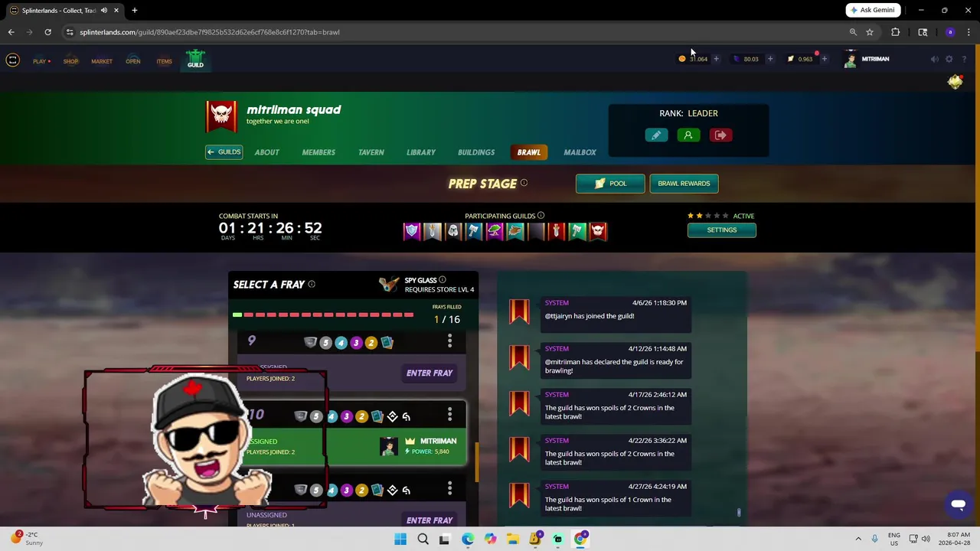The image size is (980, 551).
Task: Click the edit guild pencil icon
Action: click(656, 135)
